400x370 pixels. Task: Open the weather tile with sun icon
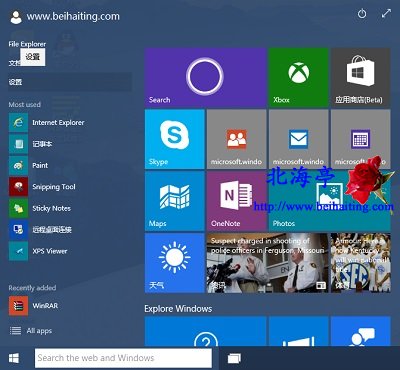pyautogui.click(x=174, y=263)
